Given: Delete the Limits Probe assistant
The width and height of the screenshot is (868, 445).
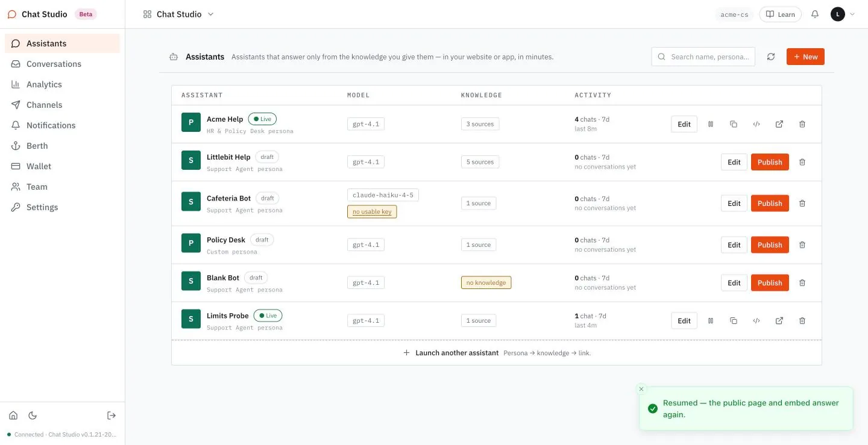Looking at the screenshot, I should pyautogui.click(x=802, y=321).
